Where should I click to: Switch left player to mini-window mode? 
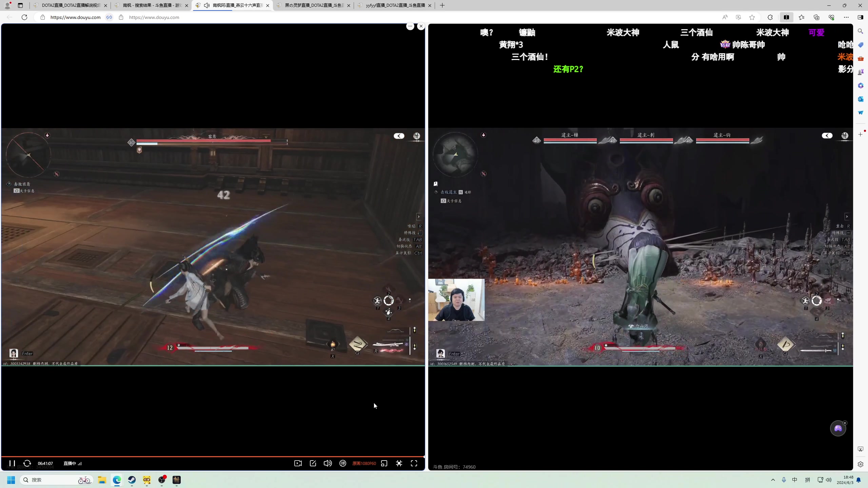(x=384, y=463)
